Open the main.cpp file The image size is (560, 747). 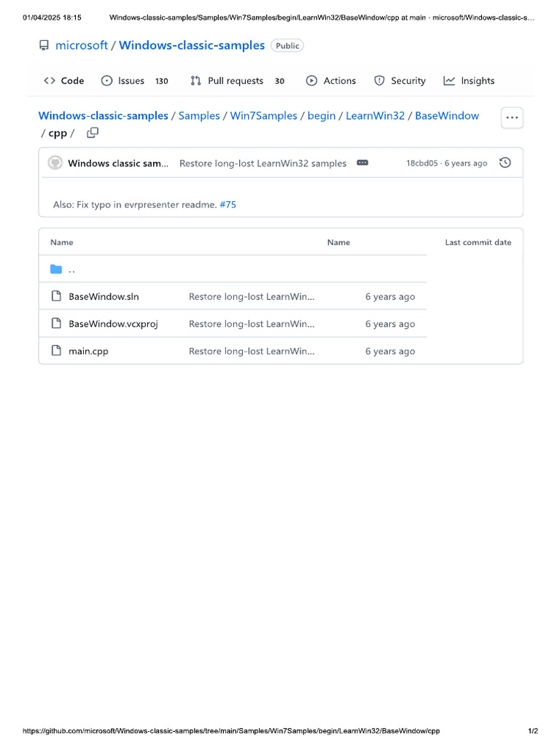(x=88, y=352)
